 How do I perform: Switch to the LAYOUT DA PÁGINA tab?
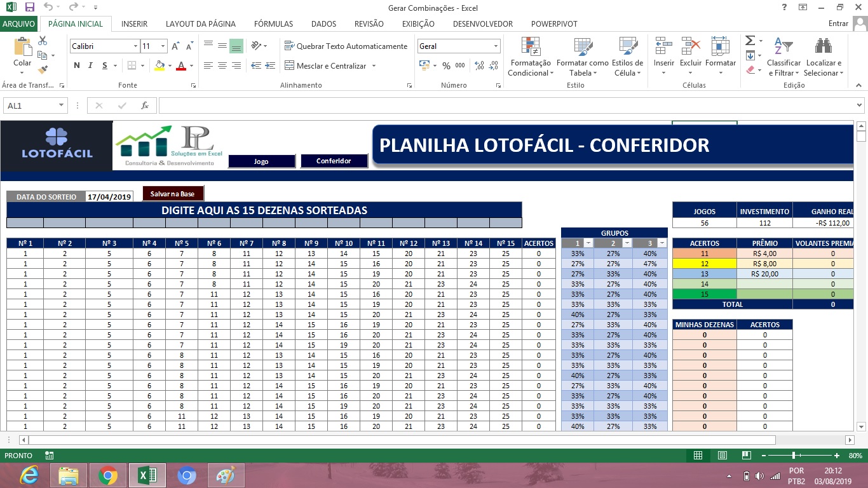pos(201,24)
